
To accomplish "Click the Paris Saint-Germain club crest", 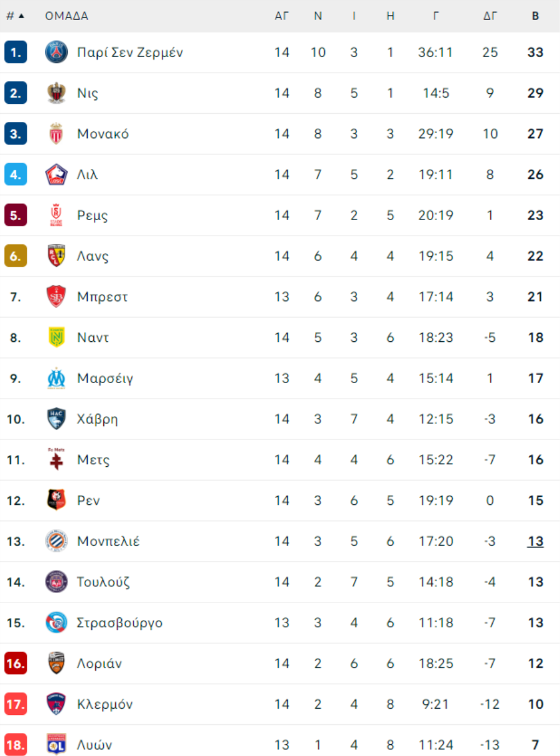I will pyautogui.click(x=57, y=52).
